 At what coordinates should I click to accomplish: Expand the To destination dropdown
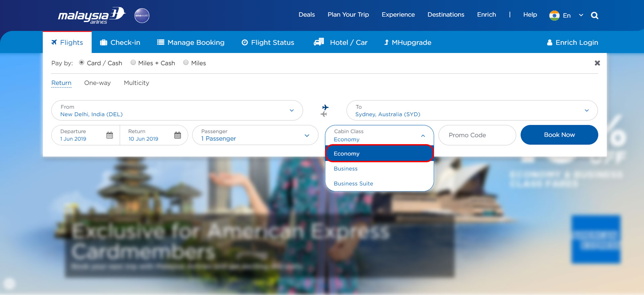tap(587, 111)
